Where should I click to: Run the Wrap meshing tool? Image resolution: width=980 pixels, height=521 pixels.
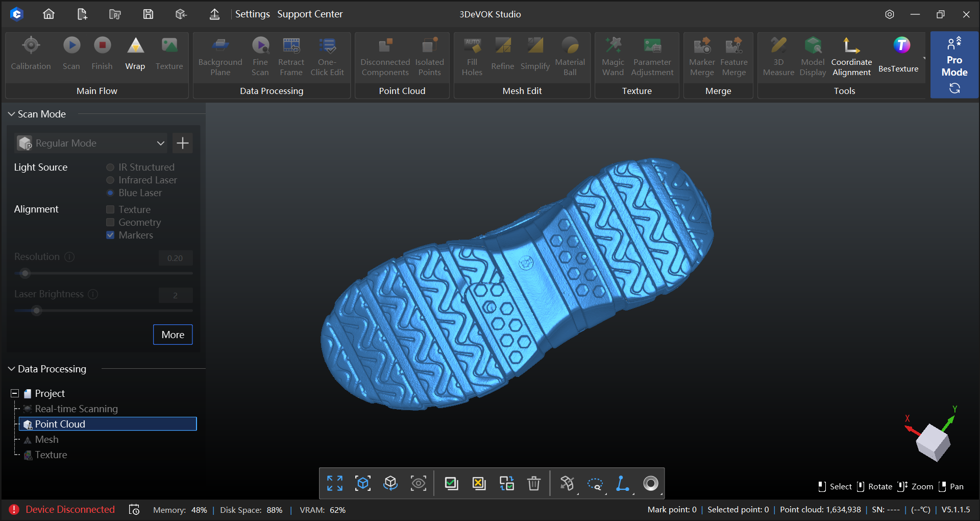(135, 54)
